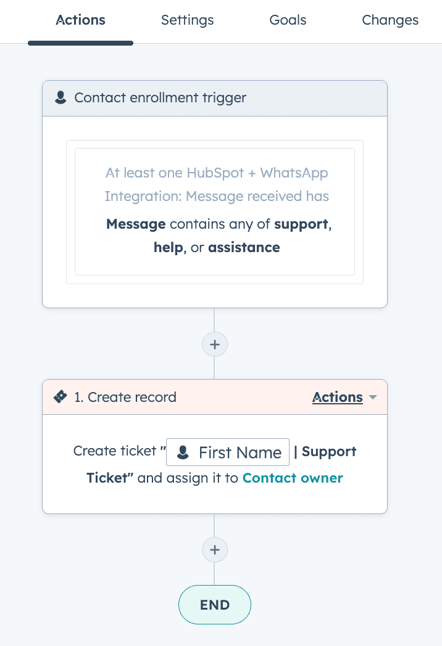Select the First Name token field
Screen dimensions: 442x646
(x=228, y=452)
